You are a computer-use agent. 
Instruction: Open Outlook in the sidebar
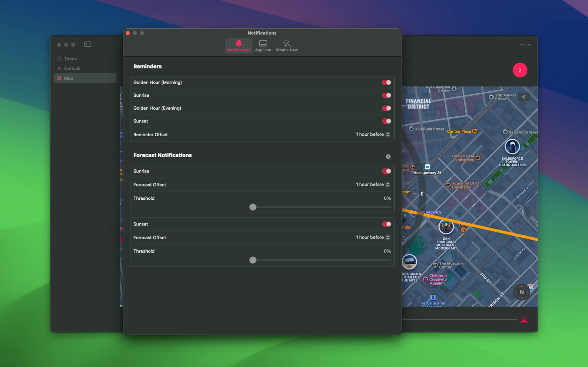click(x=72, y=69)
